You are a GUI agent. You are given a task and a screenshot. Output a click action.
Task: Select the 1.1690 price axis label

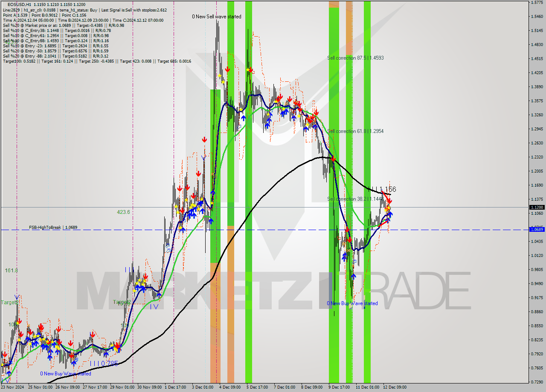pyautogui.click(x=537, y=185)
